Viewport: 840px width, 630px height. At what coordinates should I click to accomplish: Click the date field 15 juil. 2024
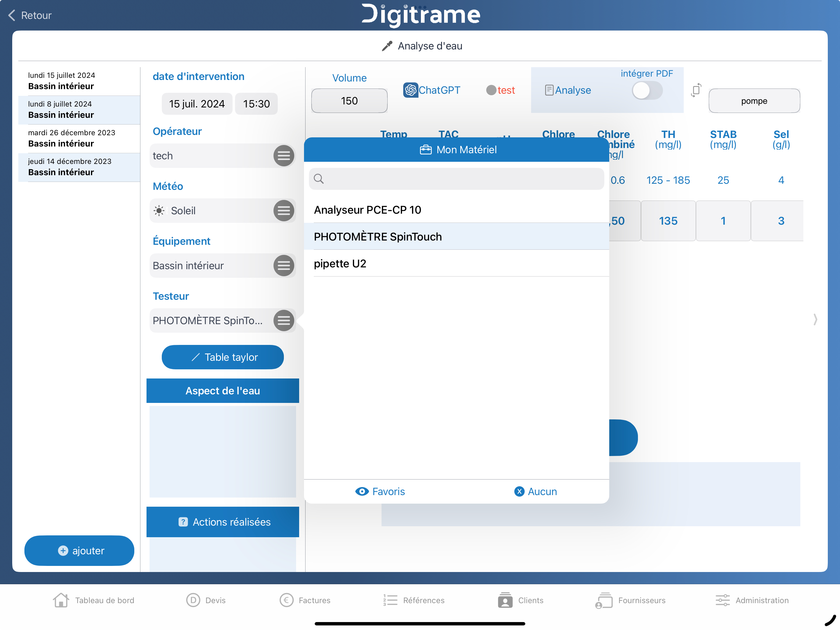(197, 104)
